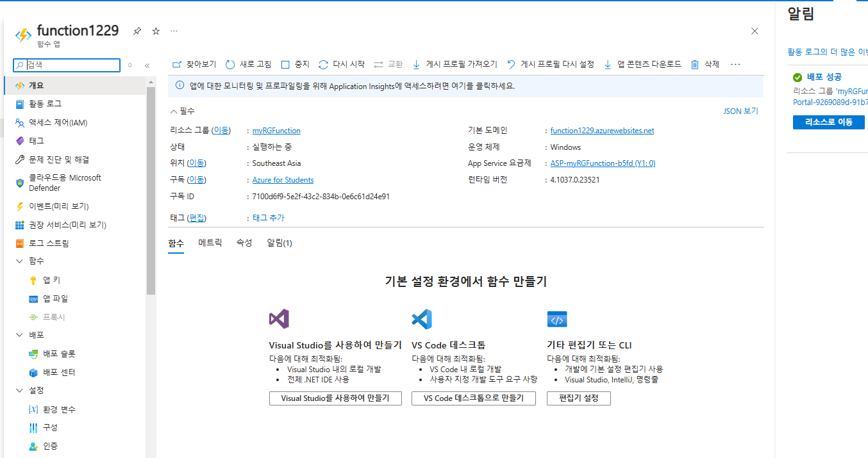868x458 pixels.
Task: Collapse the 설정 sidebar group
Action: coord(19,390)
